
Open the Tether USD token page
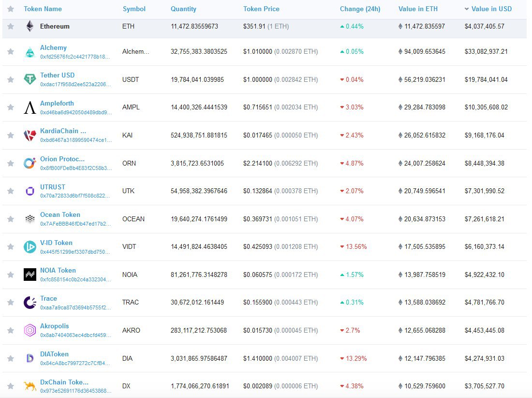point(58,75)
